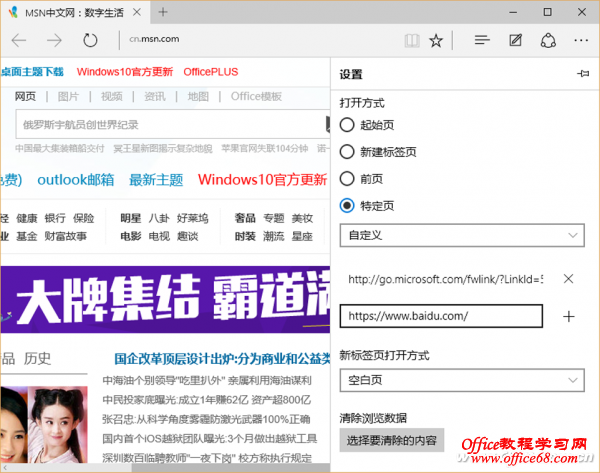Click the cn.msn.com address bar

click(154, 39)
